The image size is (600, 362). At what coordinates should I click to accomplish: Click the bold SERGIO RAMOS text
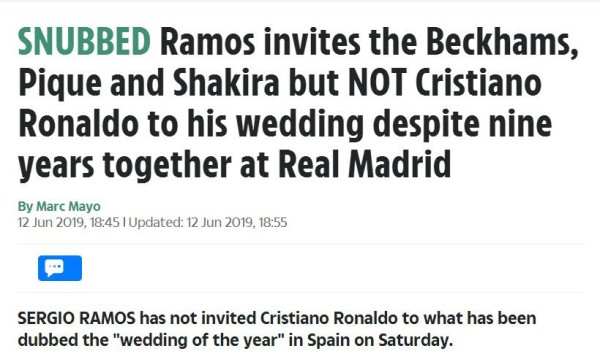pos(77,318)
